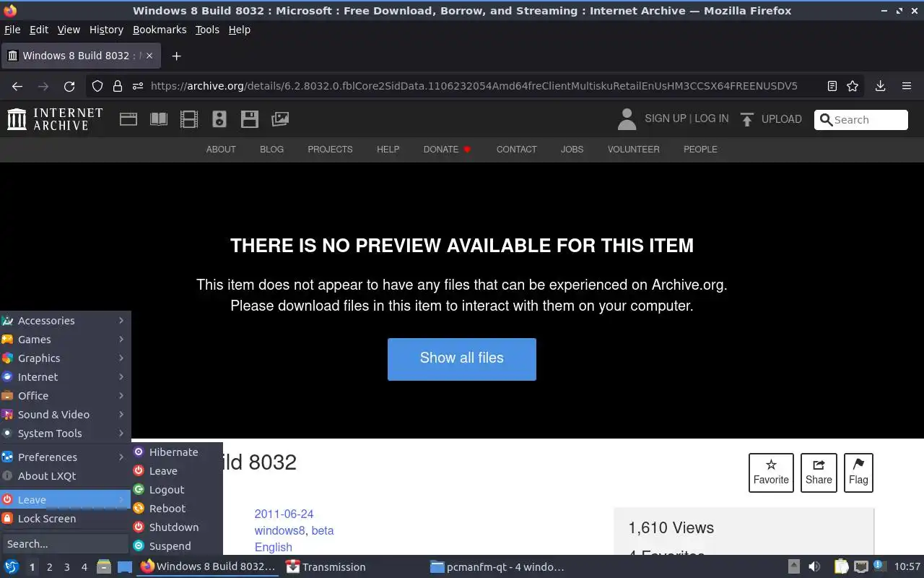Open the Firefox File menu

pos(12,30)
